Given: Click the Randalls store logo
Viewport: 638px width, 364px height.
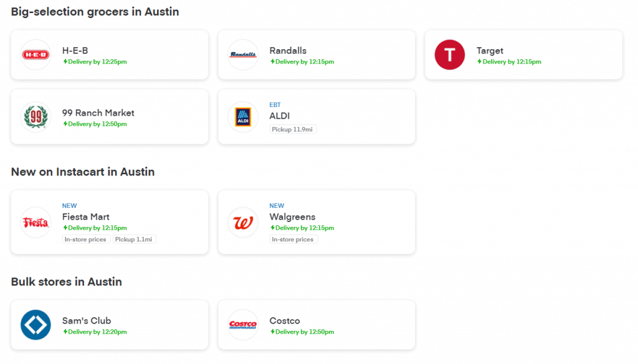Looking at the screenshot, I should tap(243, 54).
